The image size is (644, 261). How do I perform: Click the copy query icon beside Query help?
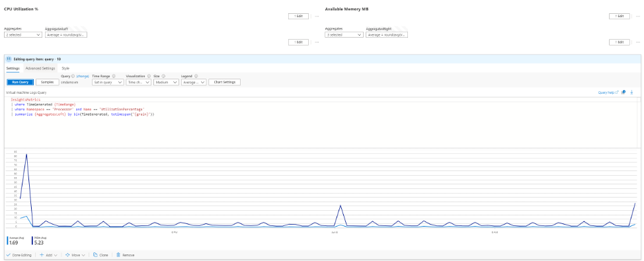[x=624, y=93]
